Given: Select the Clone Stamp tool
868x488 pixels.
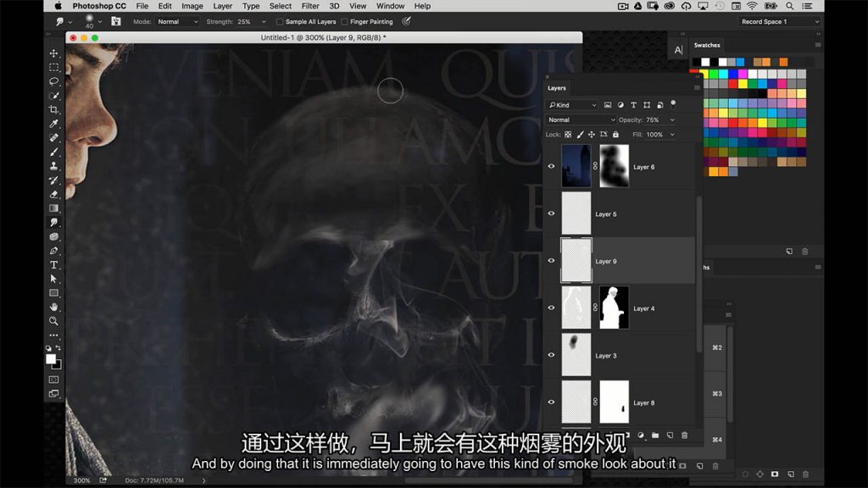Looking at the screenshot, I should (53, 166).
